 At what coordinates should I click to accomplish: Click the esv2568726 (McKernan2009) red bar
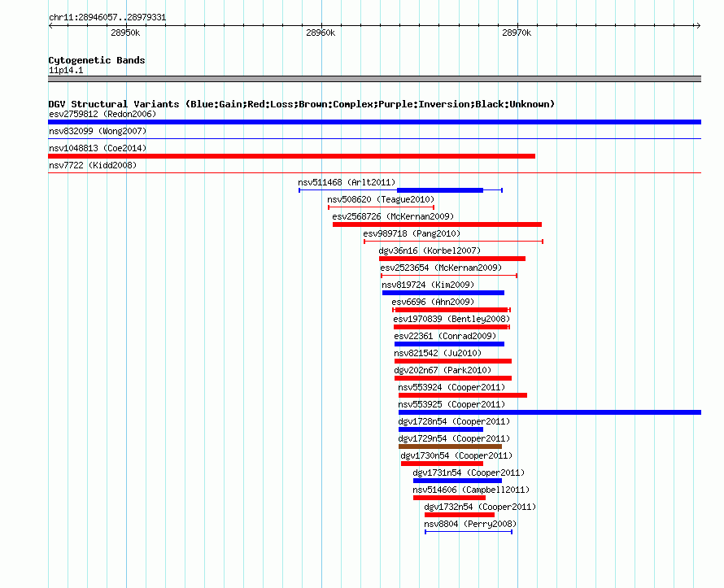[437, 224]
